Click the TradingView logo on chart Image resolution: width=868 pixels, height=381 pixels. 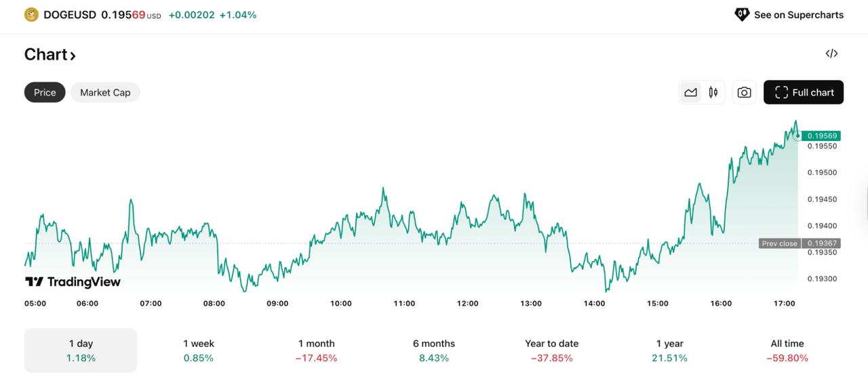pos(73,282)
